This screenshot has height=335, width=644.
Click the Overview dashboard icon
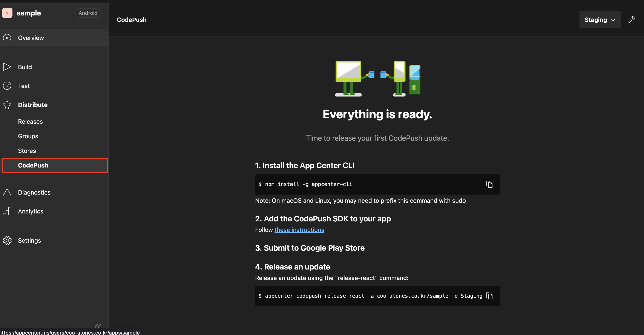(7, 38)
